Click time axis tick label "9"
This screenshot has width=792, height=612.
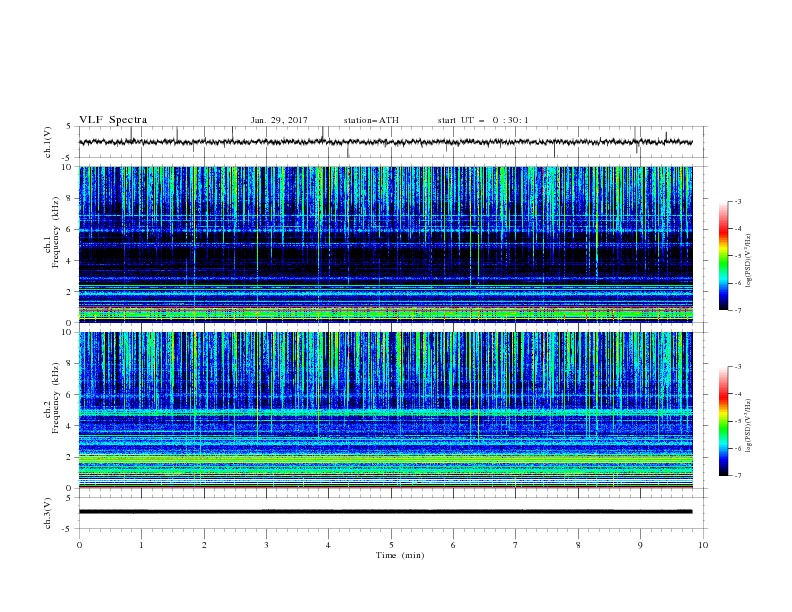click(640, 545)
